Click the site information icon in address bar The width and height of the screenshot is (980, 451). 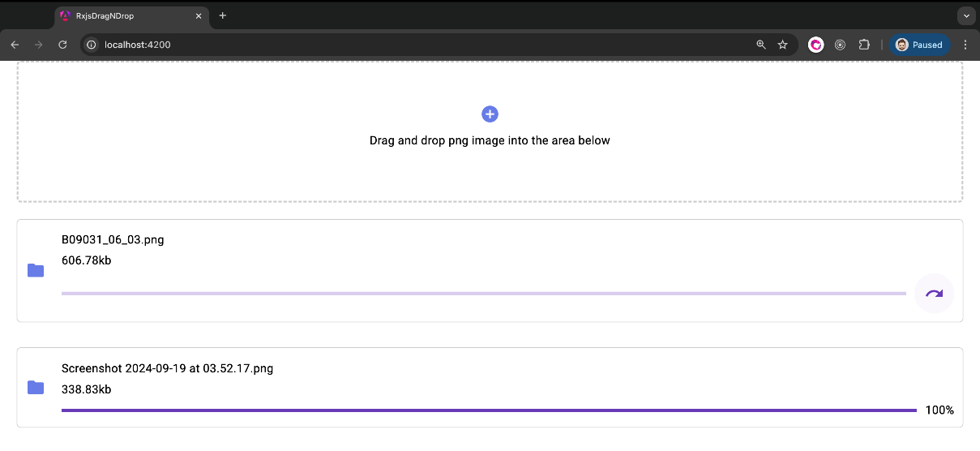(92, 45)
